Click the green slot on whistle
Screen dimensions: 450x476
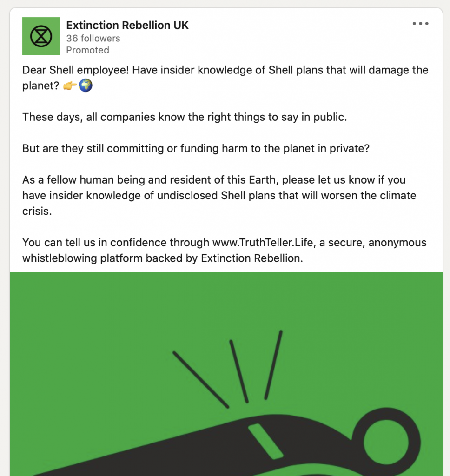pos(265,442)
